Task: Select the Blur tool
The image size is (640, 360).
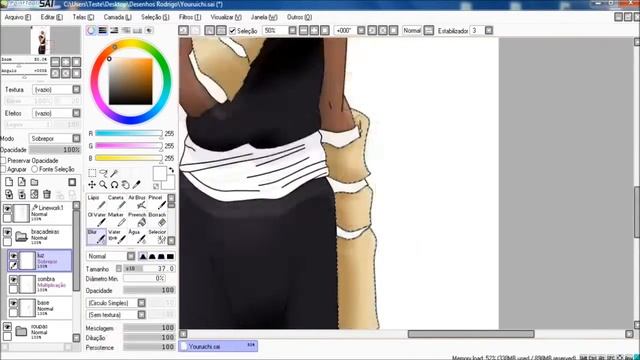Action: 96,236
